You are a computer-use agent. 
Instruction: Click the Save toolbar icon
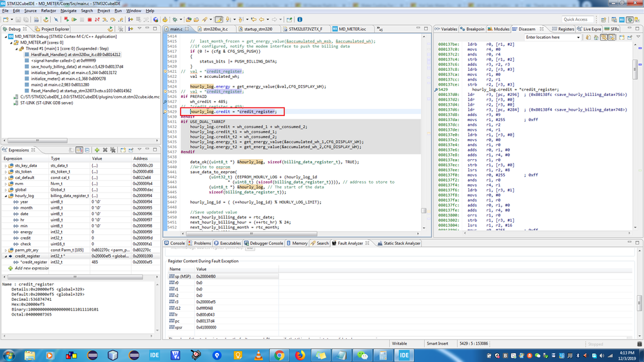[18, 19]
